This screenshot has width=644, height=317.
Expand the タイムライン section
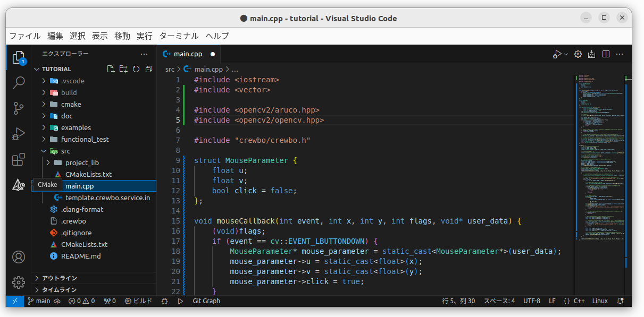(94, 290)
